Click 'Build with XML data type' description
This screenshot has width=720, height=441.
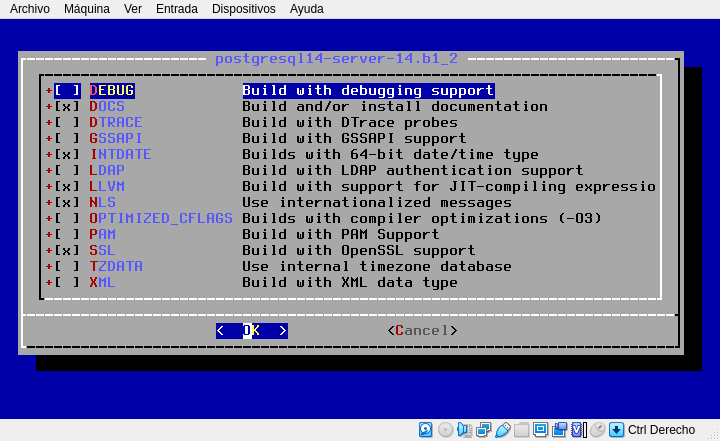(x=350, y=283)
